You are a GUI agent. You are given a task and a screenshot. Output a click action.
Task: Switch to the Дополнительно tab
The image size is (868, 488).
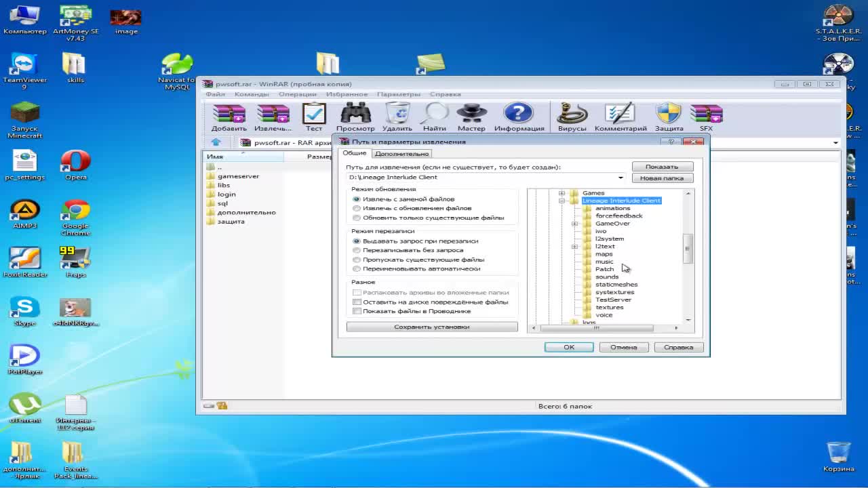(x=401, y=154)
